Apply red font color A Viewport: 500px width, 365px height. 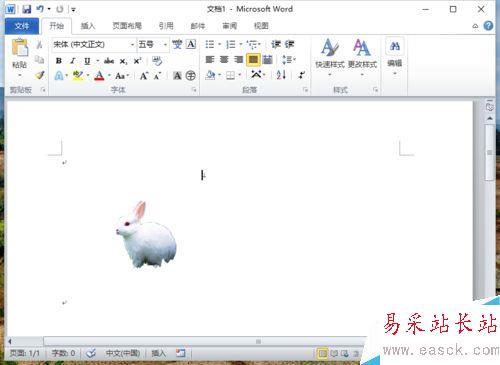(99, 76)
